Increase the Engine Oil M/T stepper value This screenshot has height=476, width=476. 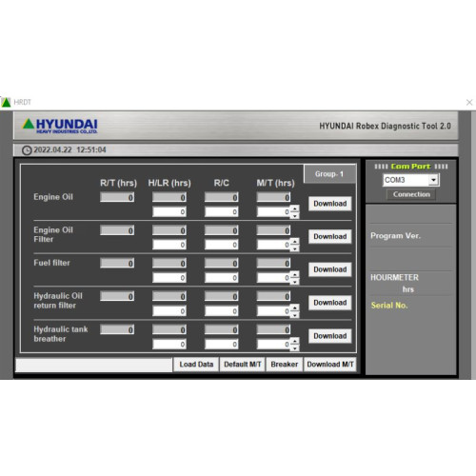point(295,208)
